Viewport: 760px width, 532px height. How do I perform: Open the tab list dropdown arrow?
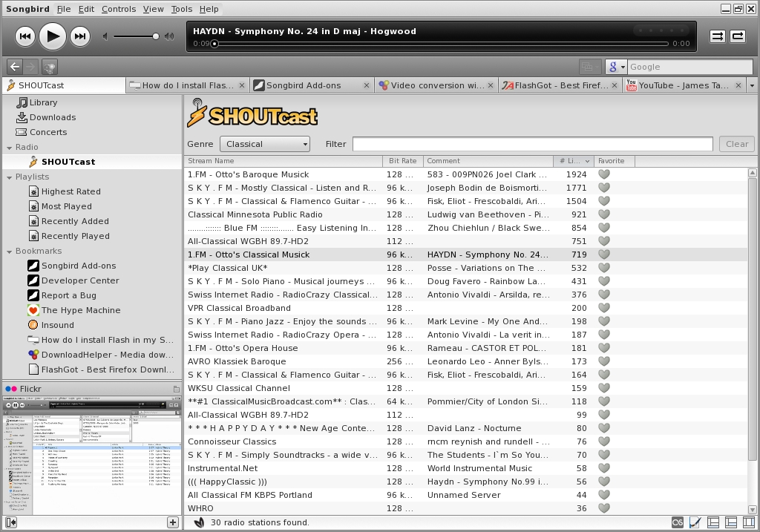(x=752, y=85)
